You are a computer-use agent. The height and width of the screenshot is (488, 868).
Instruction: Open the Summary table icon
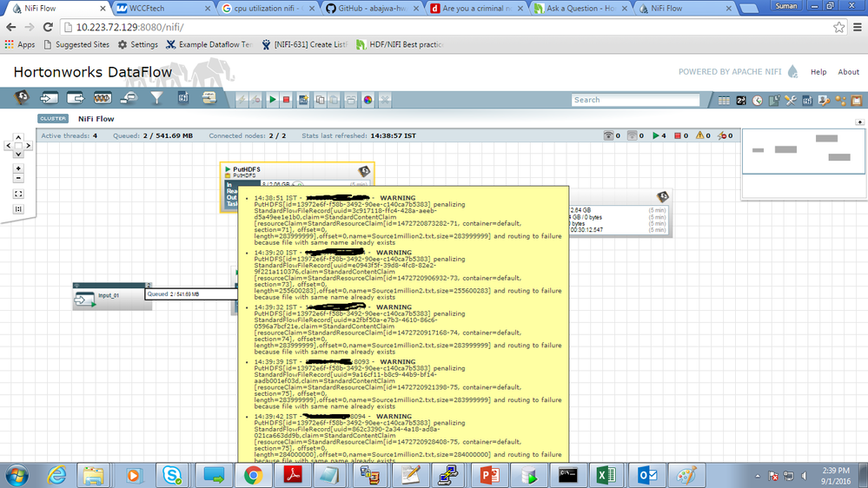tap(724, 100)
